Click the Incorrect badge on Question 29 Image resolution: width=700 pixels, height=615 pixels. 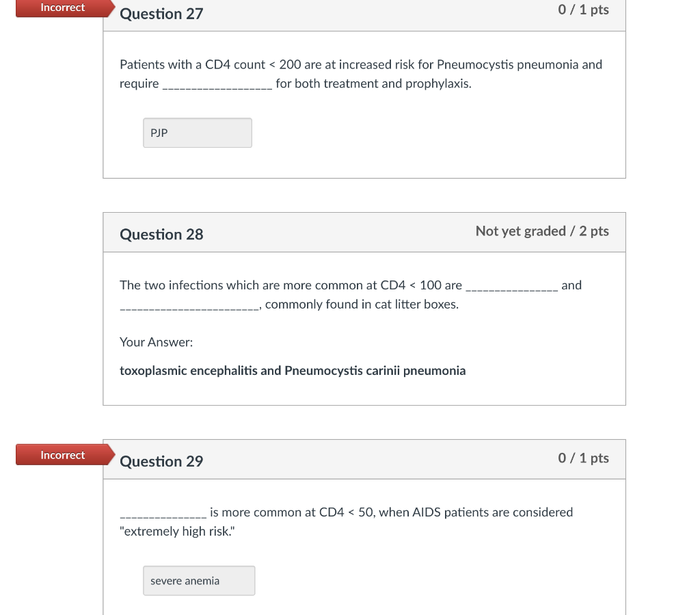pyautogui.click(x=62, y=454)
